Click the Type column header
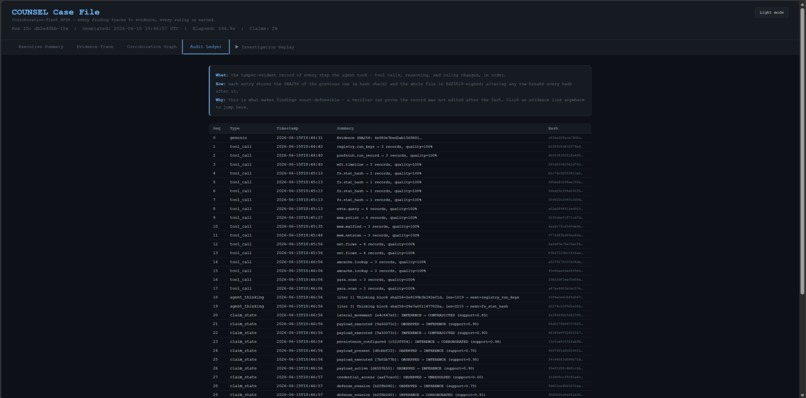 click(234, 129)
